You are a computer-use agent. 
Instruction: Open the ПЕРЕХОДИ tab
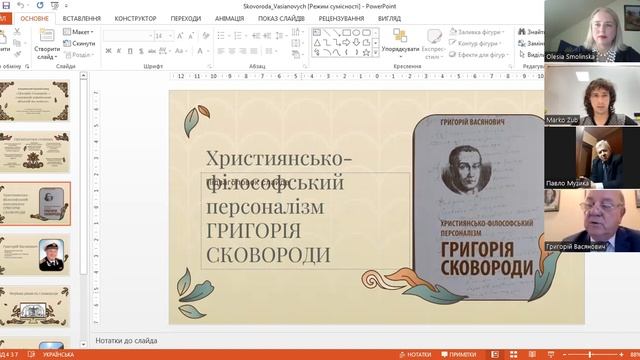186,18
